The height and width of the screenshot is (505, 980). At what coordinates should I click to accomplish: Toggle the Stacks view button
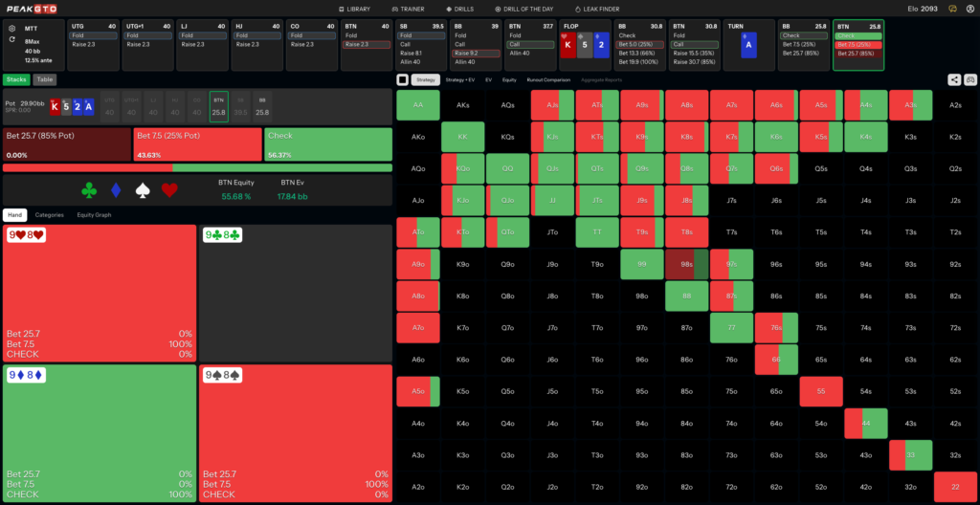[x=16, y=79]
